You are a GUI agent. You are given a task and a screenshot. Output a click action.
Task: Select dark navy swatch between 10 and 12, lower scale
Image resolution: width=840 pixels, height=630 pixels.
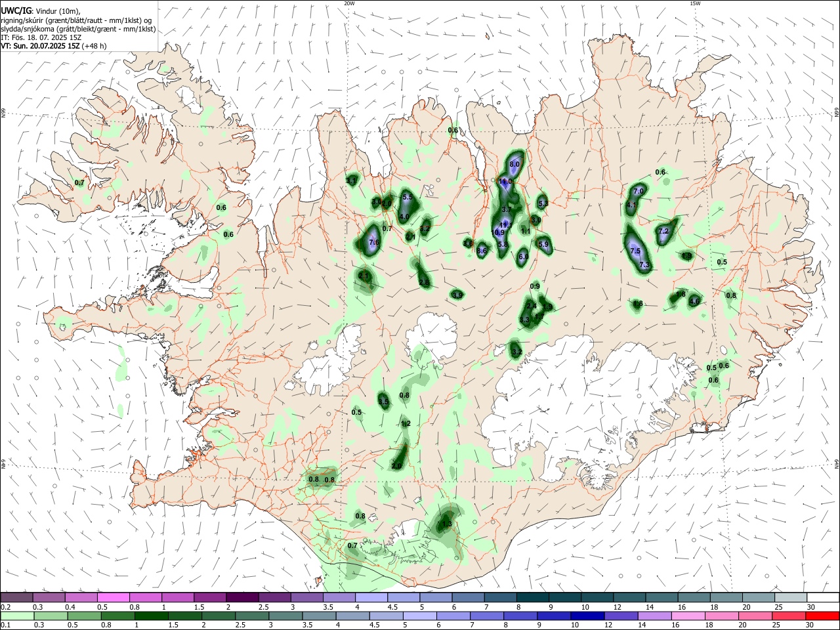[x=586, y=616]
